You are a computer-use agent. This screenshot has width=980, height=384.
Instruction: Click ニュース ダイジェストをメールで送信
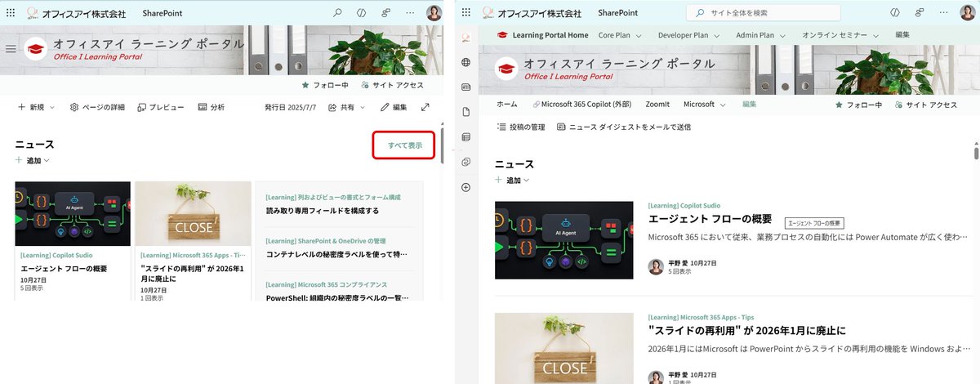coord(623,127)
